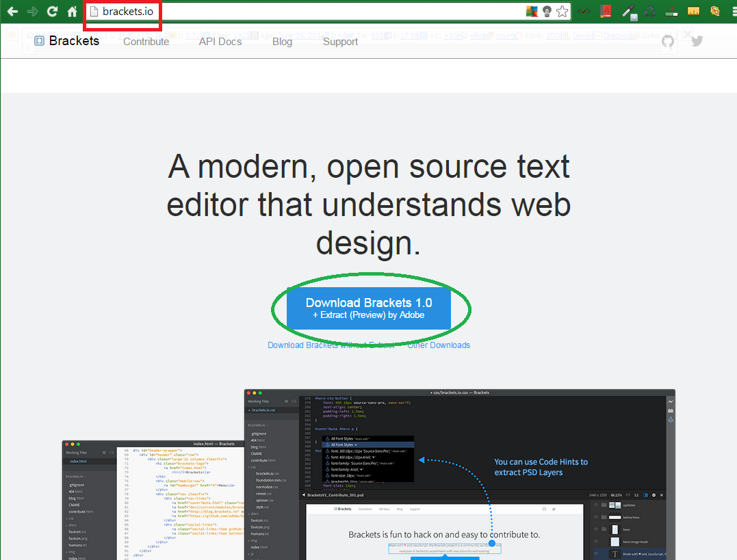737x560 pixels.
Task: Open the red dictionary extension icon
Action: (606, 11)
